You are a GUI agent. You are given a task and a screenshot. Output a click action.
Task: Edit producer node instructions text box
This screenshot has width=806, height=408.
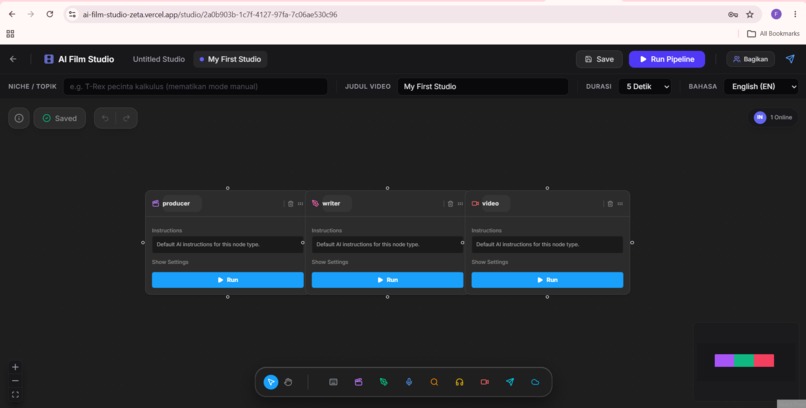pyautogui.click(x=228, y=245)
